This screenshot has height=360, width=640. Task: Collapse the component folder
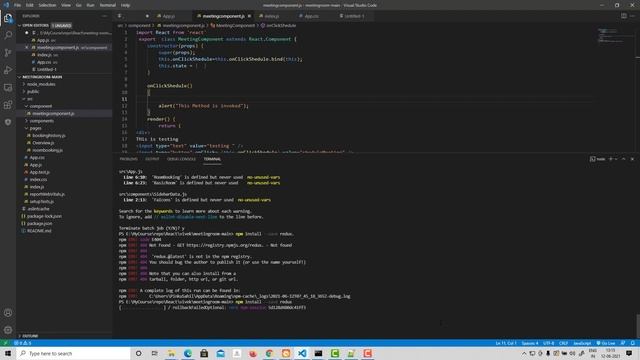click(x=40, y=106)
